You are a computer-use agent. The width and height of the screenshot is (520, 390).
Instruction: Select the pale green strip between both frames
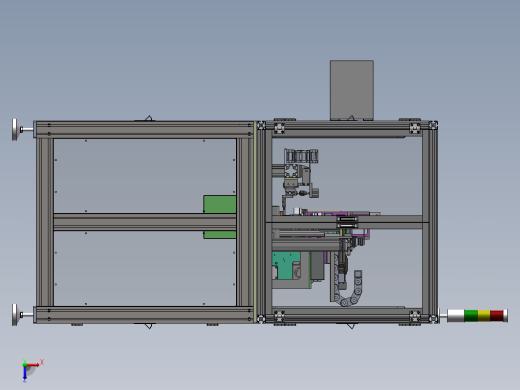(x=255, y=222)
